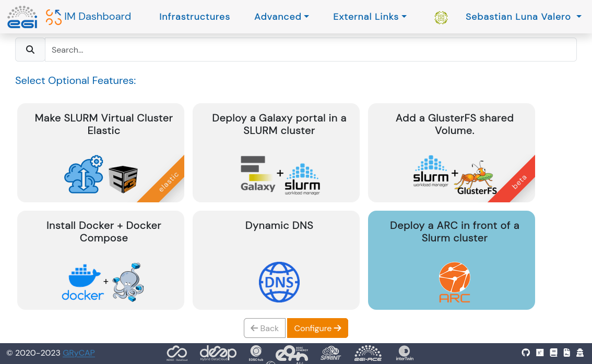Click the magnifying glass search icon

(x=30, y=50)
